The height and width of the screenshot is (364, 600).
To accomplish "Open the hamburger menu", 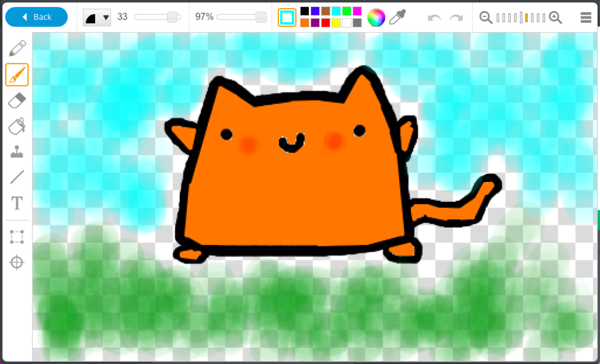I will point(586,18).
